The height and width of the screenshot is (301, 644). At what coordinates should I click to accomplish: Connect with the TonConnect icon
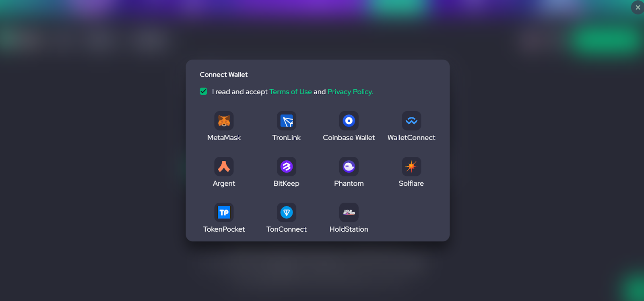pos(287,212)
